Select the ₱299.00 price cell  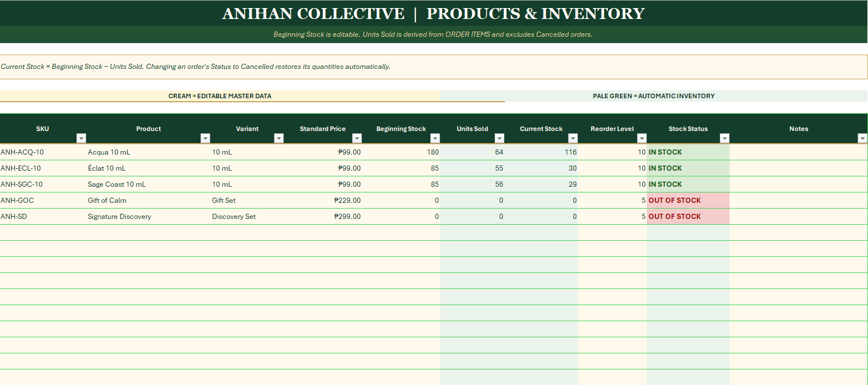click(323, 217)
